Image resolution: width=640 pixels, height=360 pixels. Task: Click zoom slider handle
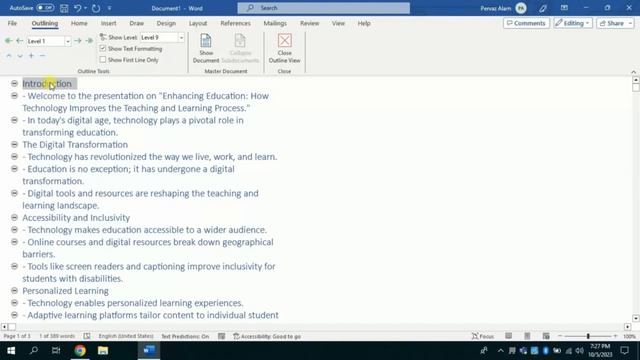pos(588,336)
